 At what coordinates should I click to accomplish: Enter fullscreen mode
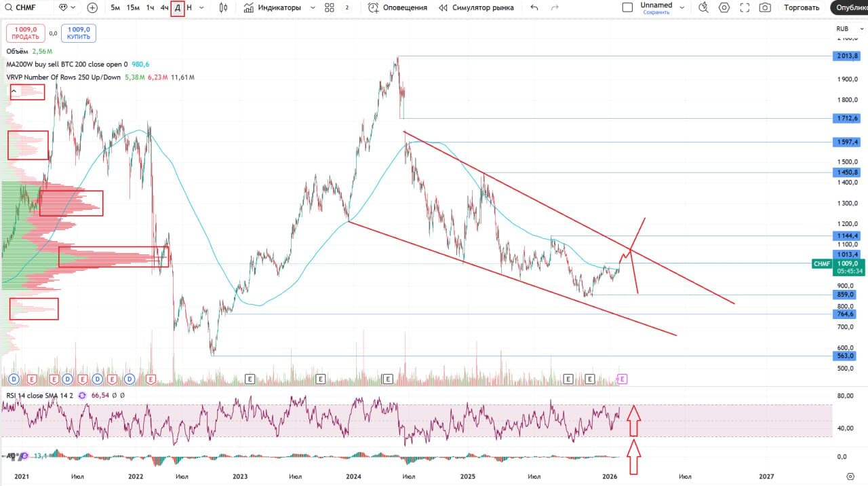(745, 7)
